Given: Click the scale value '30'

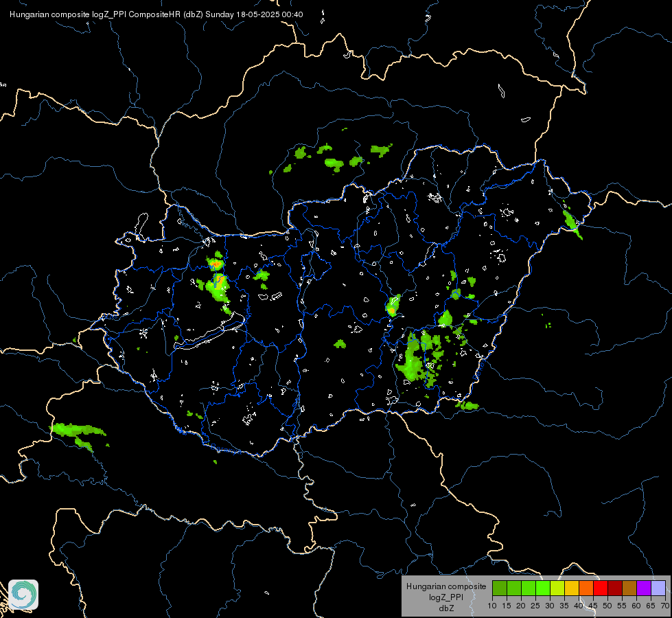Looking at the screenshot, I should pos(550,606).
